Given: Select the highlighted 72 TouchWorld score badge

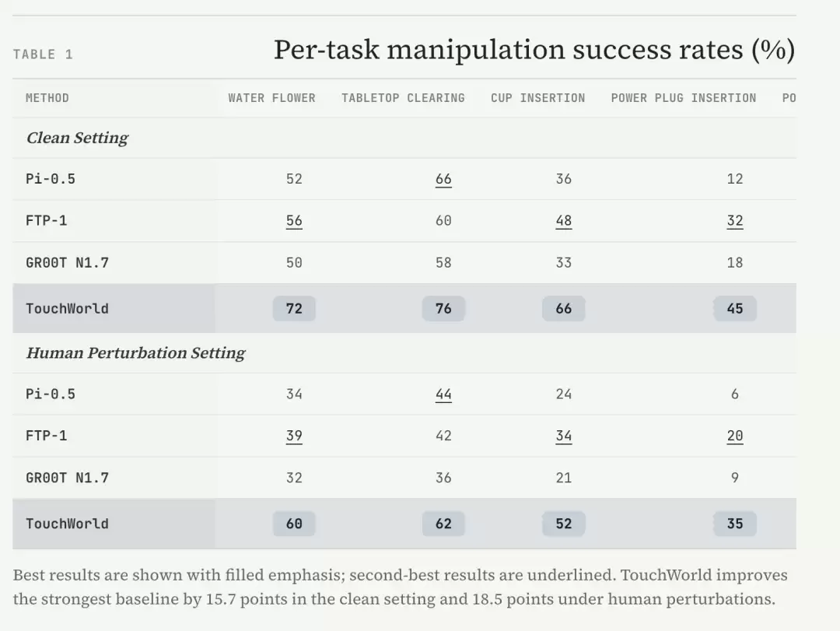Looking at the screenshot, I should pyautogui.click(x=294, y=308).
